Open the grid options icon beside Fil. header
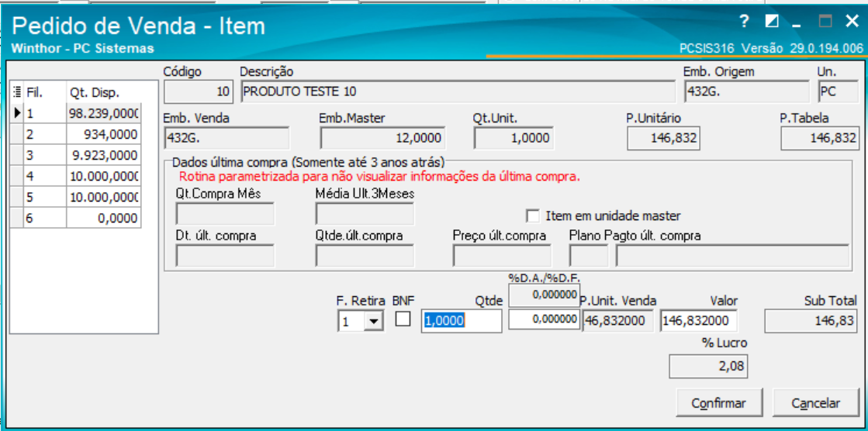 pos(16,91)
